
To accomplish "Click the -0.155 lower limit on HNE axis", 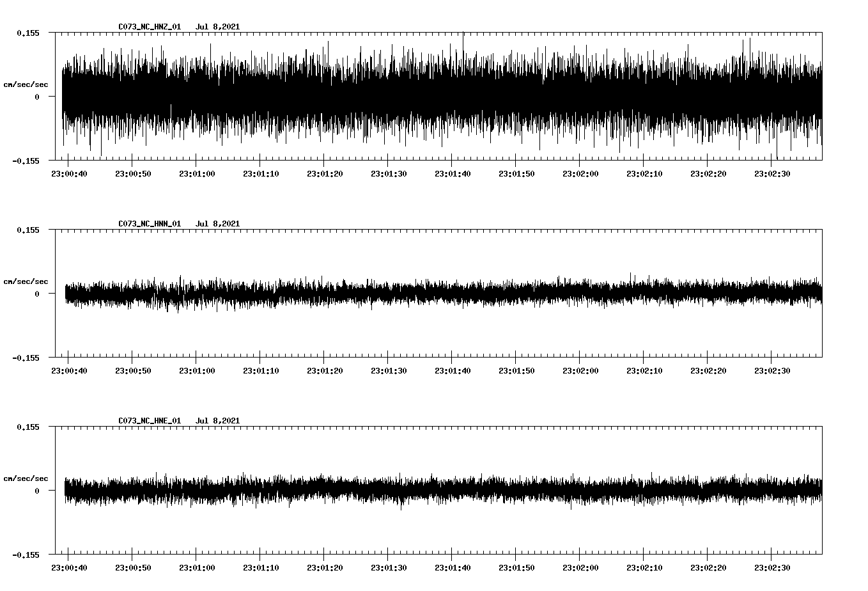I will pos(26,555).
